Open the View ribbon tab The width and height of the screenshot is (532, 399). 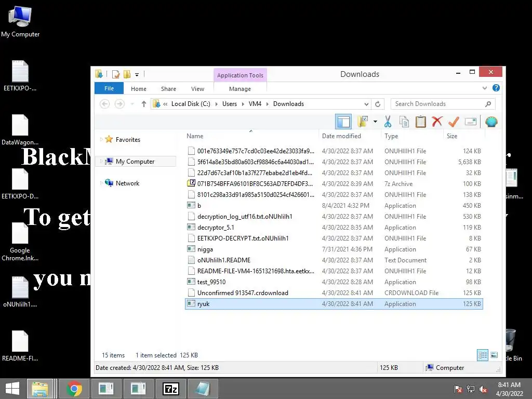click(x=197, y=88)
